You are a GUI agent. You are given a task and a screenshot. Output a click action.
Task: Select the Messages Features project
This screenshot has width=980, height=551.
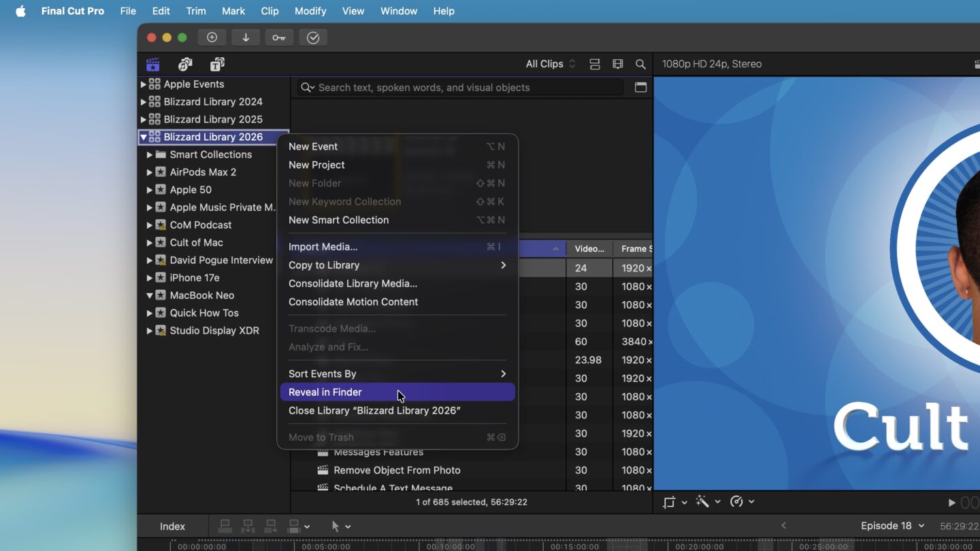(378, 453)
